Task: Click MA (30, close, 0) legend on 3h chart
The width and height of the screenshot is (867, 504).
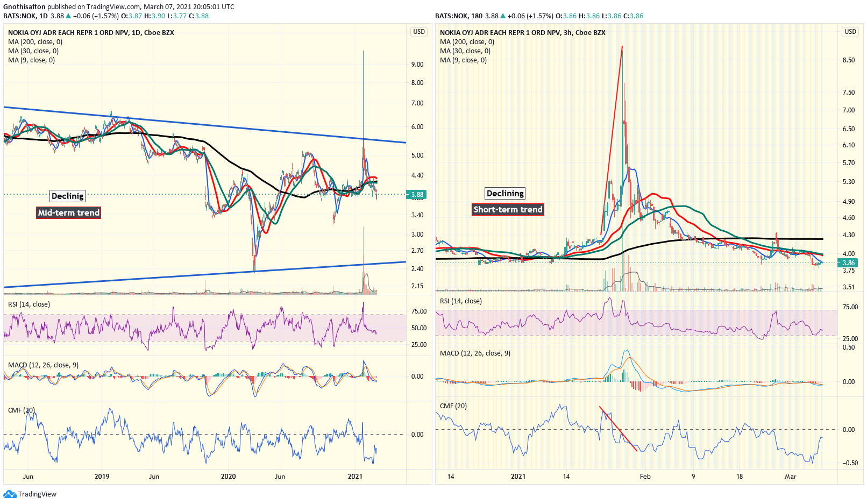Action: tap(465, 51)
